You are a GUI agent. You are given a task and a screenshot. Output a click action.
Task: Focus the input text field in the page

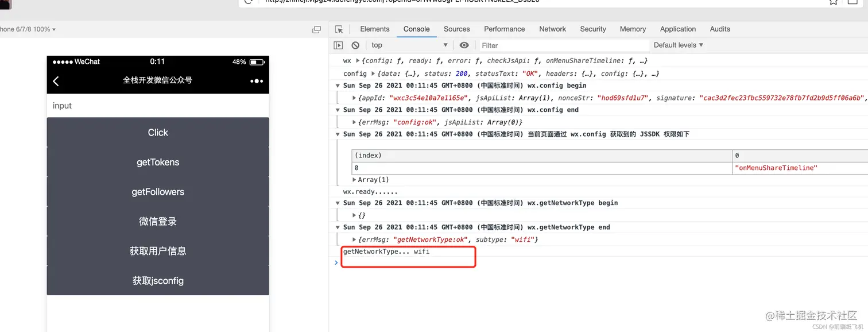tap(158, 106)
